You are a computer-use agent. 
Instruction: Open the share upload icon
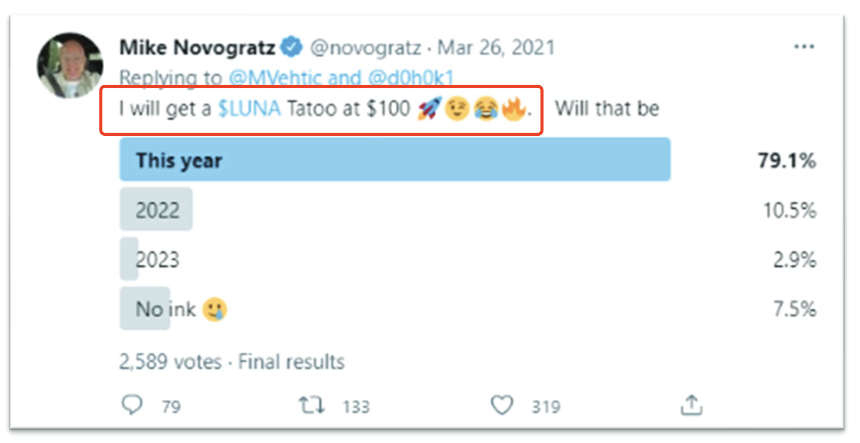[690, 405]
